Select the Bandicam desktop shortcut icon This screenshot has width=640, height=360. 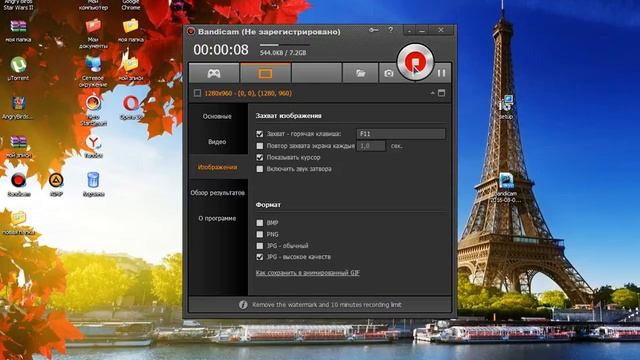(x=18, y=180)
